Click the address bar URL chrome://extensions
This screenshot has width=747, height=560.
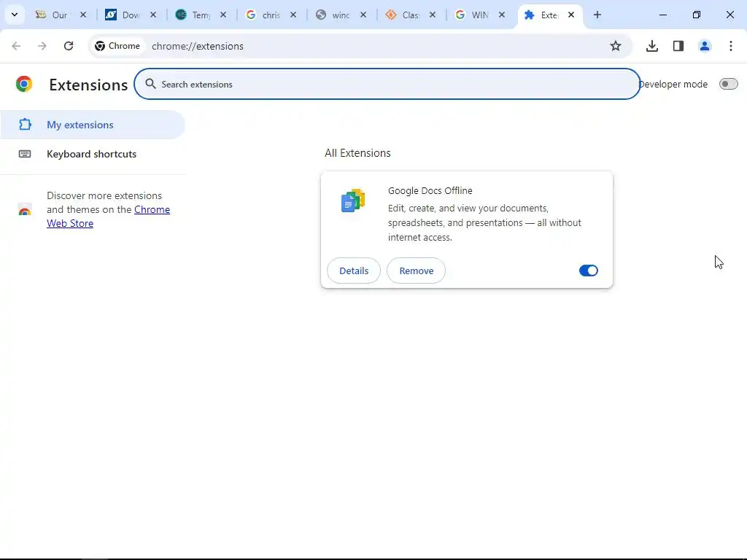198,46
